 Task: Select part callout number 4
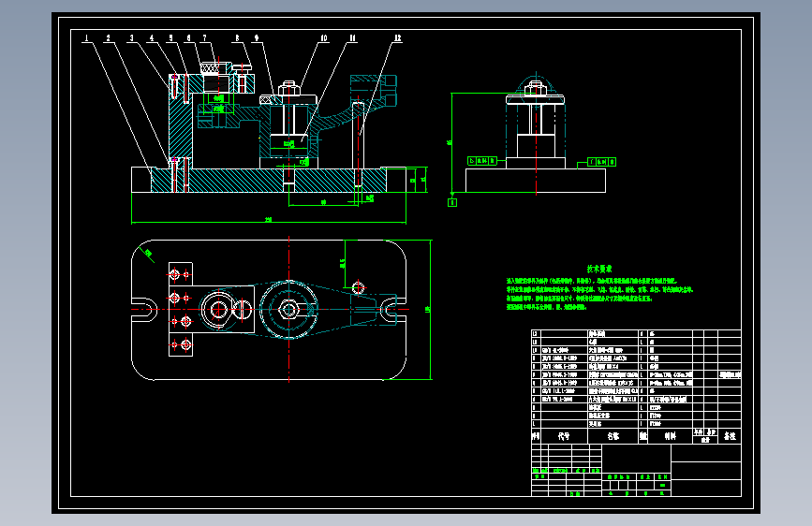coord(152,37)
